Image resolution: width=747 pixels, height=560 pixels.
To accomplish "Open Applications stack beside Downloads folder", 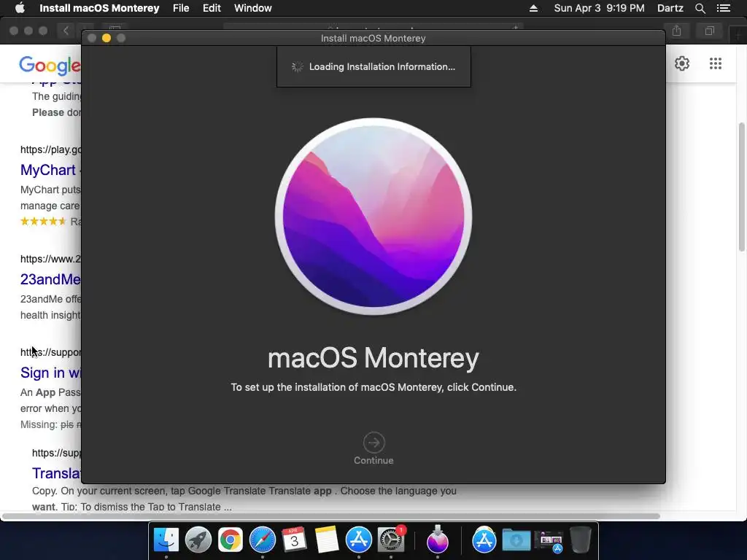I will (x=484, y=540).
